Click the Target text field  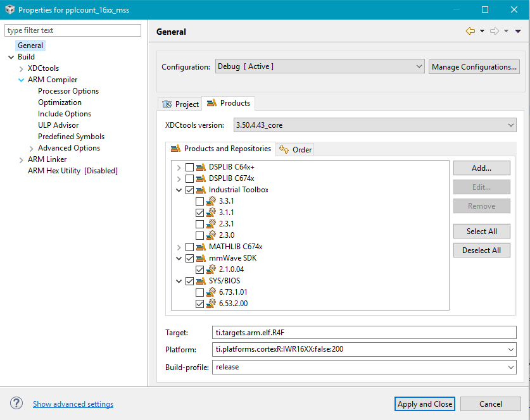(365, 332)
